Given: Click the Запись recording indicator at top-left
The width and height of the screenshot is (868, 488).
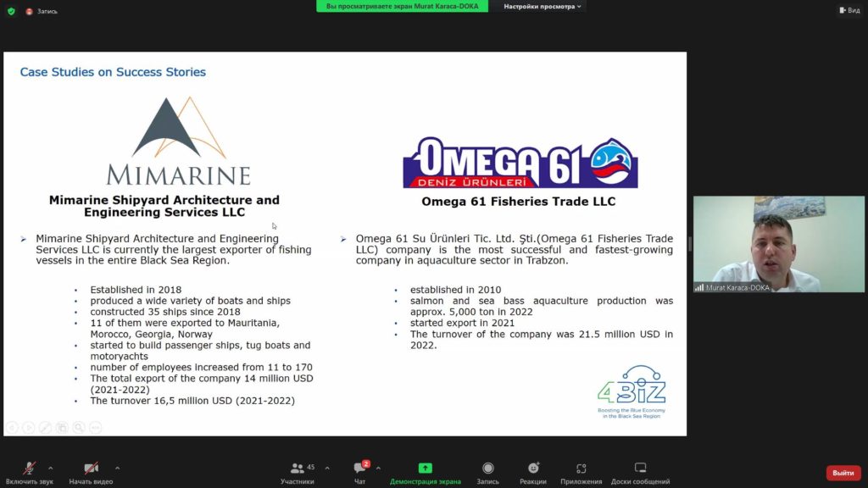Looking at the screenshot, I should pyautogui.click(x=42, y=11).
